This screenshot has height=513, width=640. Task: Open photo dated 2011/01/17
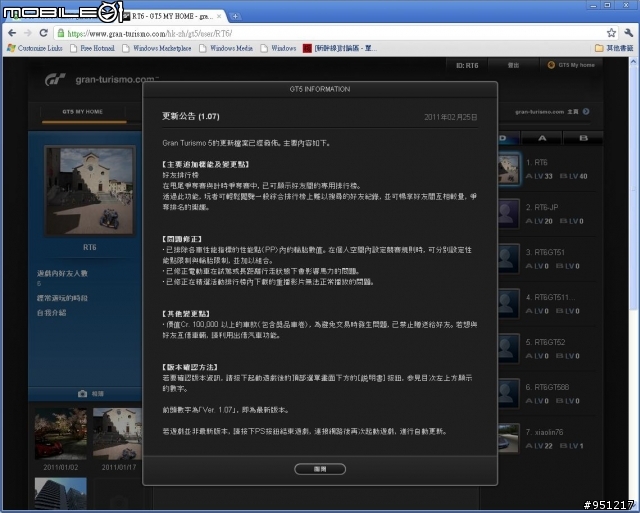(118, 434)
